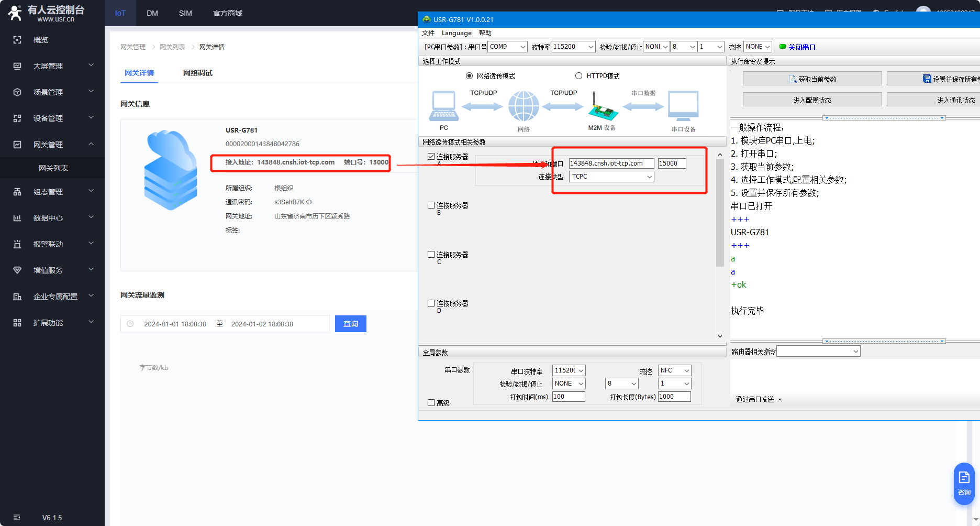Switch to the network debugging tab

197,73
